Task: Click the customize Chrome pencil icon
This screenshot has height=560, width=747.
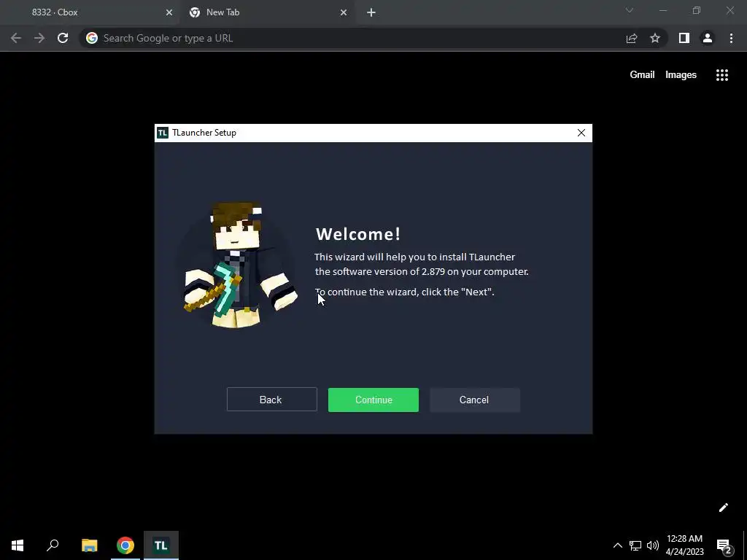Action: (723, 507)
